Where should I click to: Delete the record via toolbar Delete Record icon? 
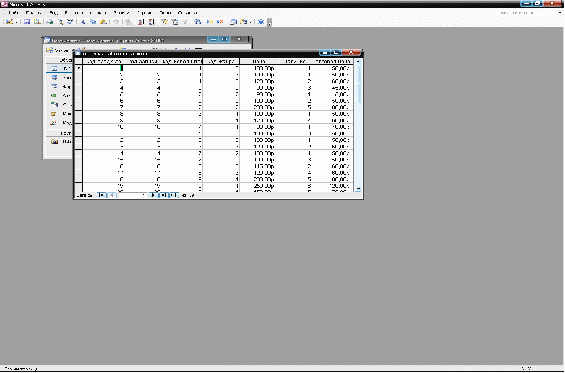point(220,22)
